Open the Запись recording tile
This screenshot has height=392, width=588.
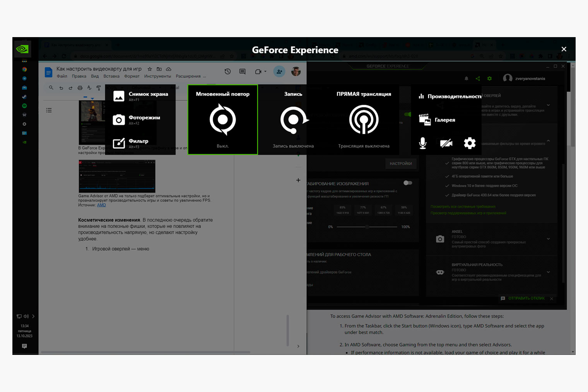tap(293, 120)
